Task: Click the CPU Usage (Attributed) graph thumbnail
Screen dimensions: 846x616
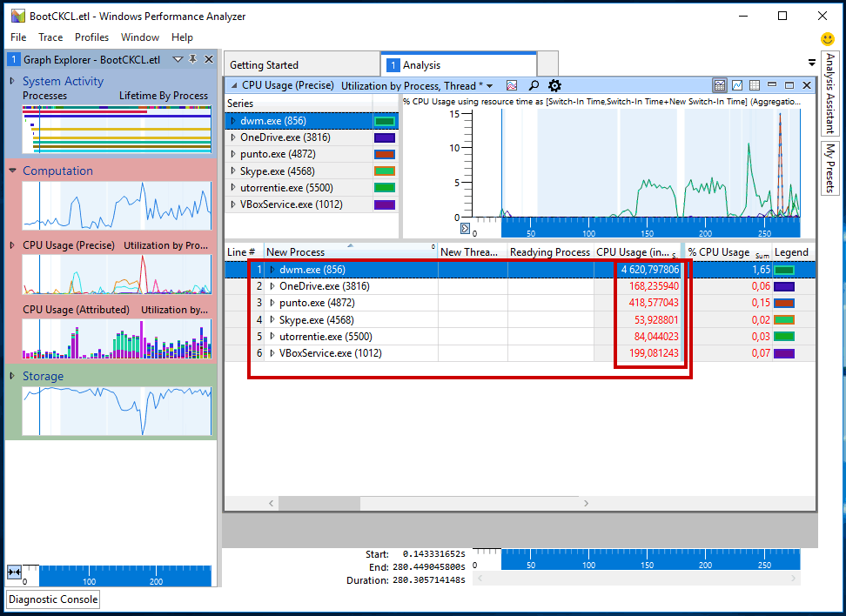Action: coord(117,338)
